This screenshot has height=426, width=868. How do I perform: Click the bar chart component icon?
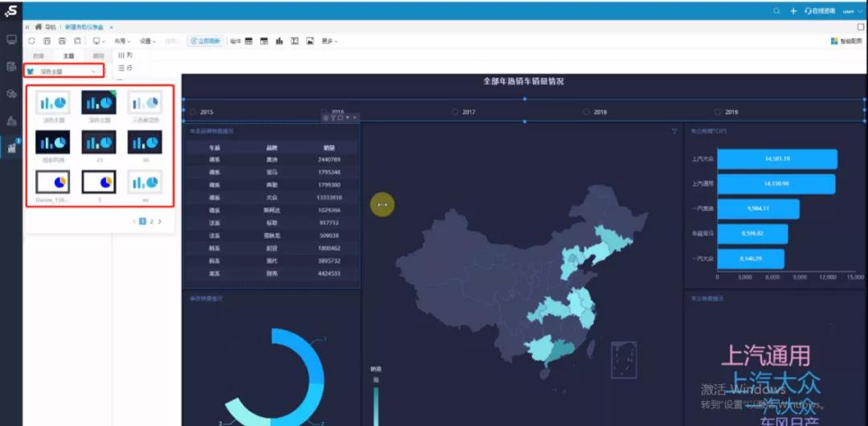coord(280,41)
